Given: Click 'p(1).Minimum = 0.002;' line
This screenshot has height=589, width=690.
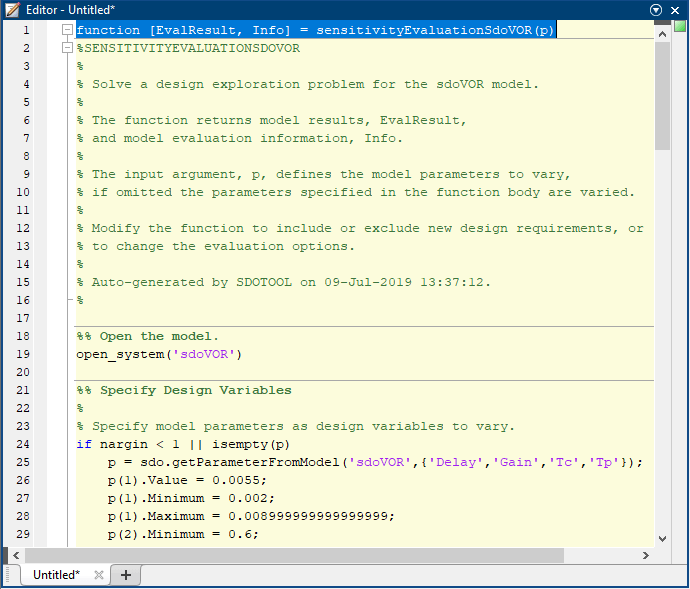Looking at the screenshot, I should click(191, 498).
